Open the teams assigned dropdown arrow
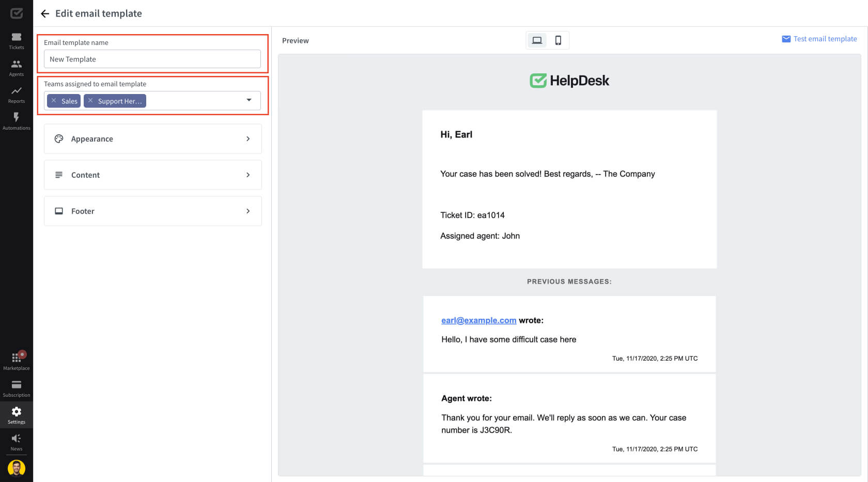The image size is (868, 482). pyautogui.click(x=249, y=100)
